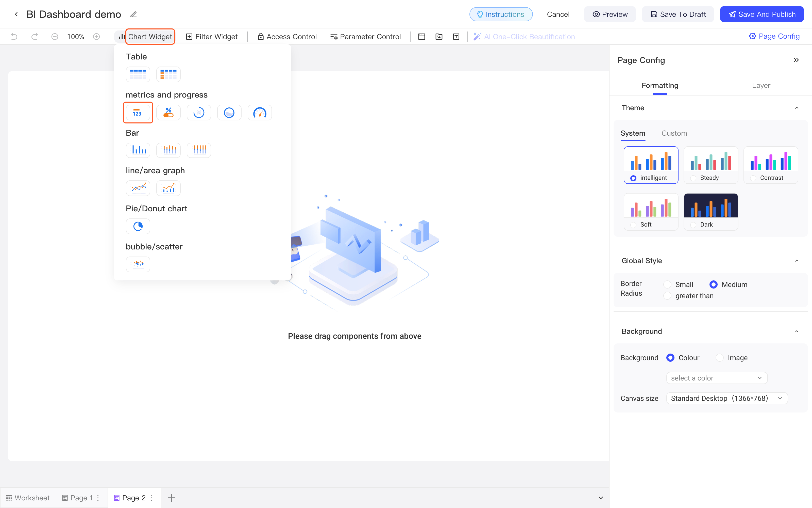Pick the bubble scatter chart icon

[x=138, y=264]
